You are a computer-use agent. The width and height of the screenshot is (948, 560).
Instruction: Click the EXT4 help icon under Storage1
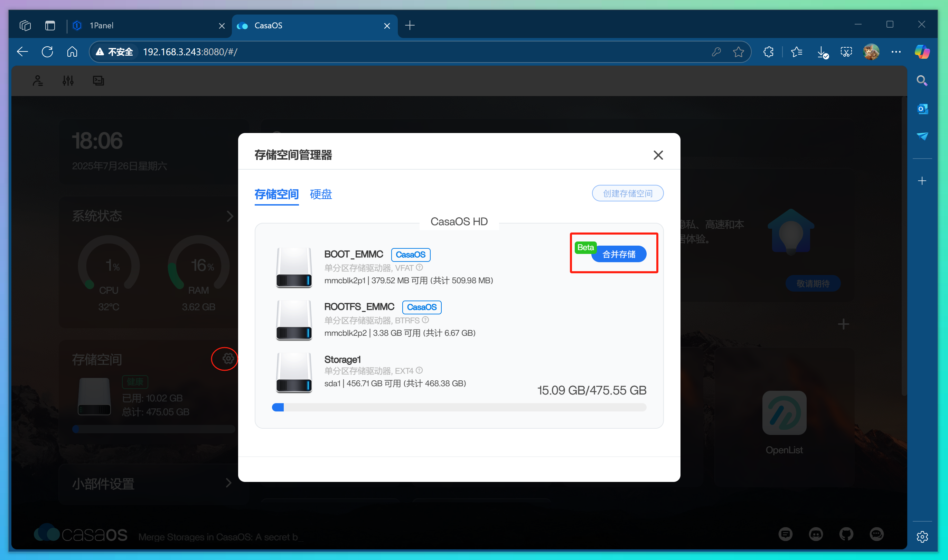coord(420,371)
